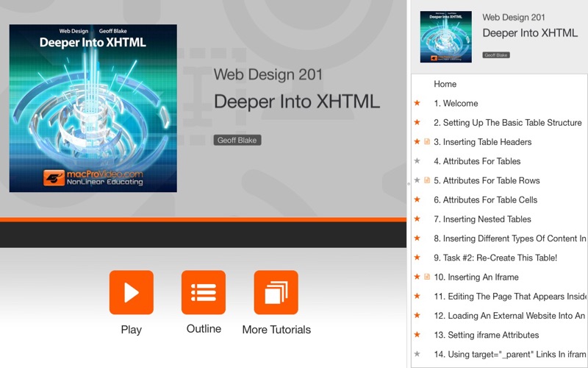Open chapter 6. Attributes For Table Cells

tap(486, 199)
